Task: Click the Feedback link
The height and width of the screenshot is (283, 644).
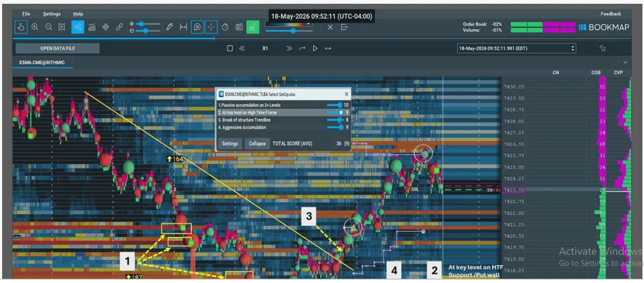Action: pos(611,14)
